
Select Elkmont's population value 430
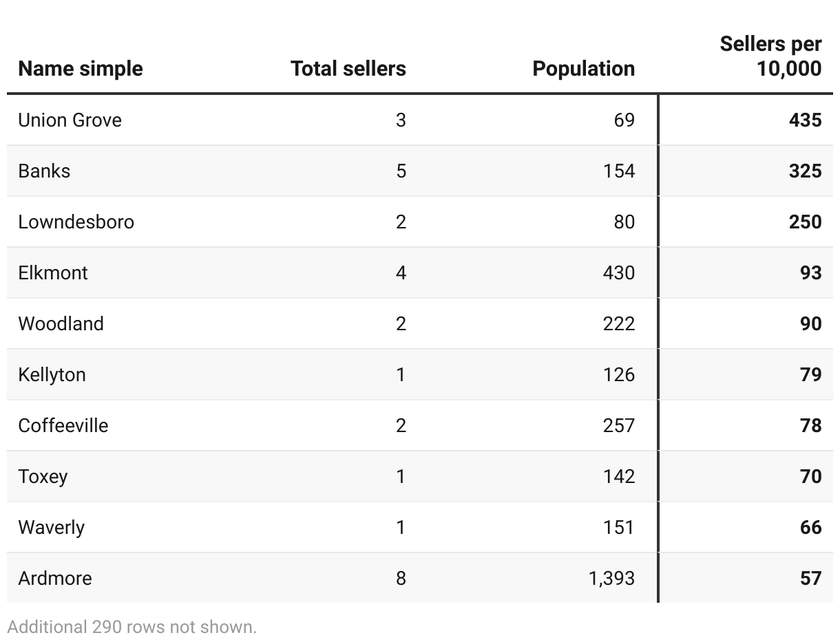pos(618,273)
